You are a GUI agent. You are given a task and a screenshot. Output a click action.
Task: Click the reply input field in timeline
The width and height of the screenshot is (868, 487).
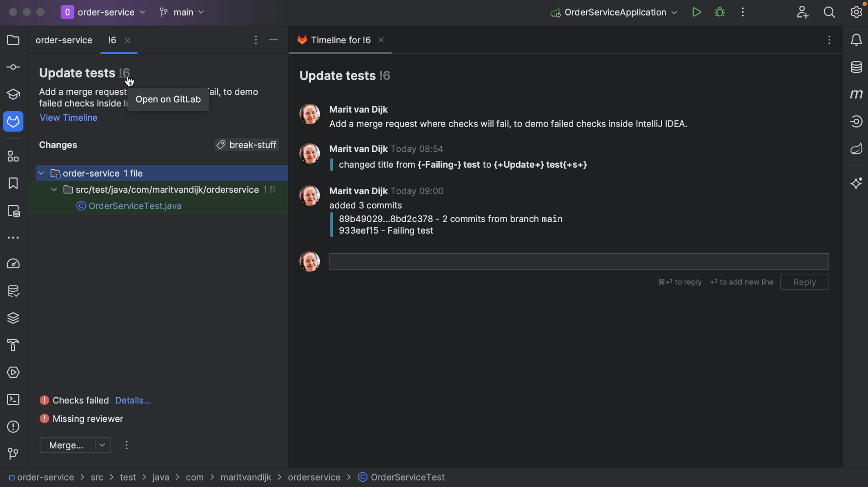[579, 261]
